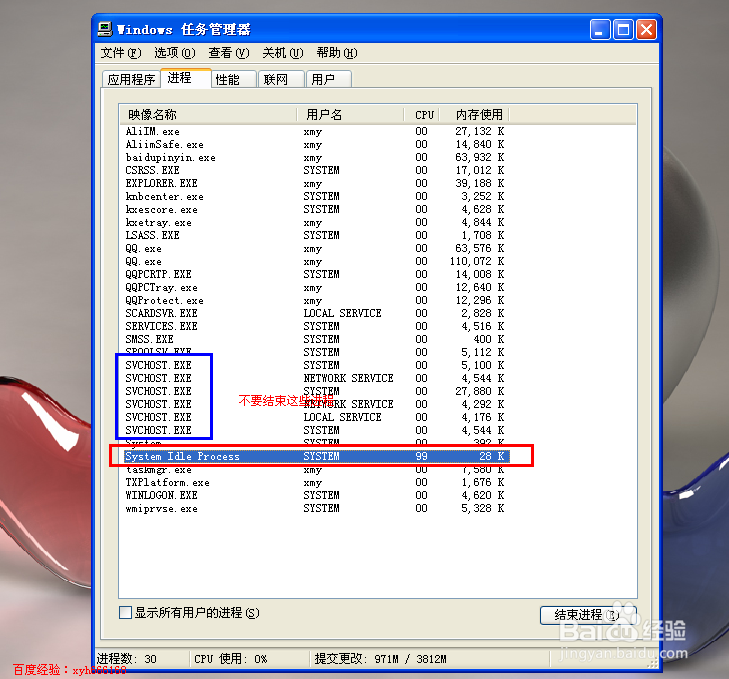
Task: Select the baidupinyin.exe process
Action: pyautogui.click(x=315, y=158)
